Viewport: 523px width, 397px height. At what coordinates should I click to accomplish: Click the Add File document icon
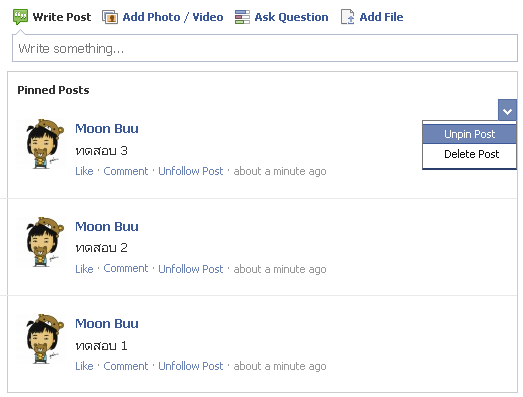click(348, 17)
